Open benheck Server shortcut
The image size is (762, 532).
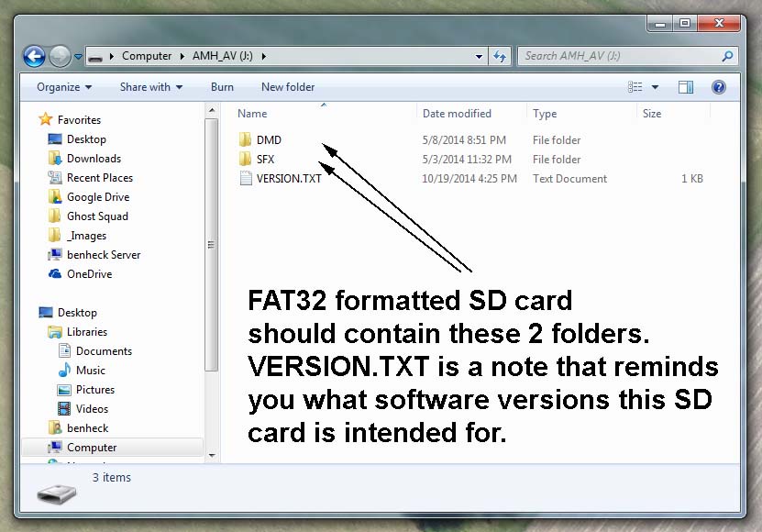click(x=103, y=255)
